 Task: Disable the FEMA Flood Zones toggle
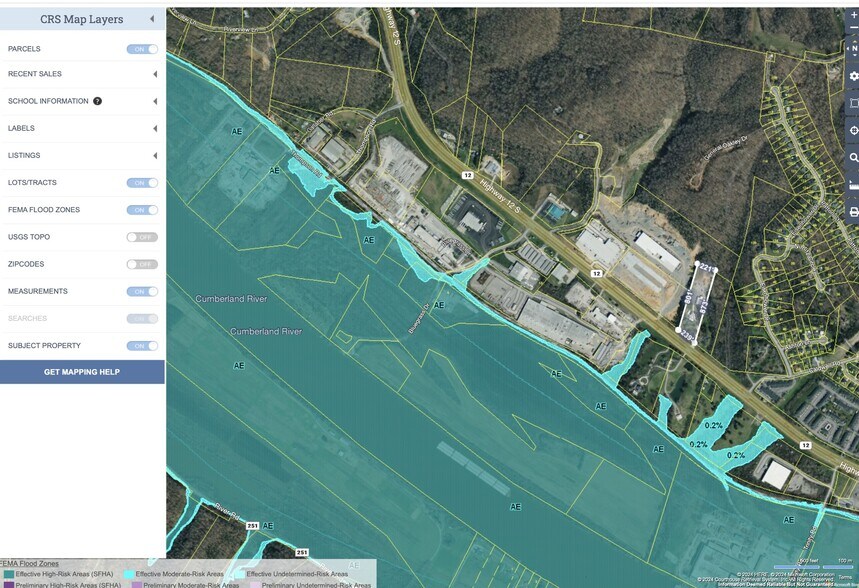click(x=141, y=210)
